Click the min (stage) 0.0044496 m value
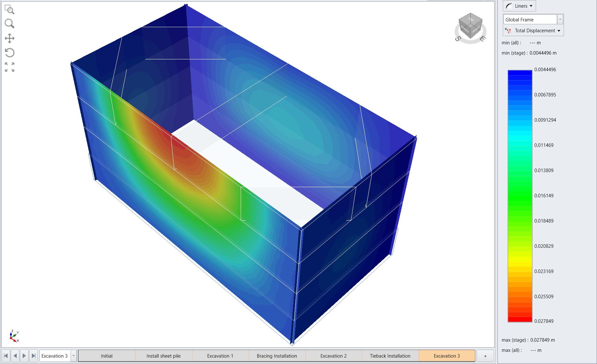 pos(543,53)
